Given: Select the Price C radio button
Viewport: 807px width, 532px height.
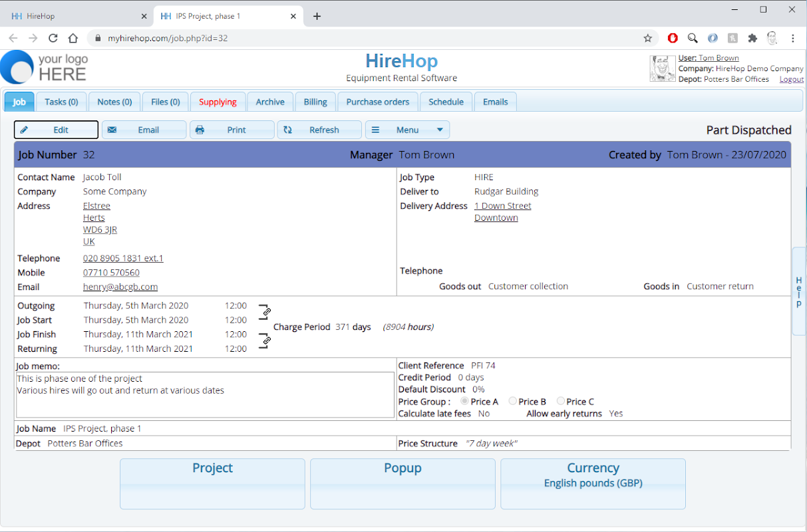Looking at the screenshot, I should click(561, 401).
